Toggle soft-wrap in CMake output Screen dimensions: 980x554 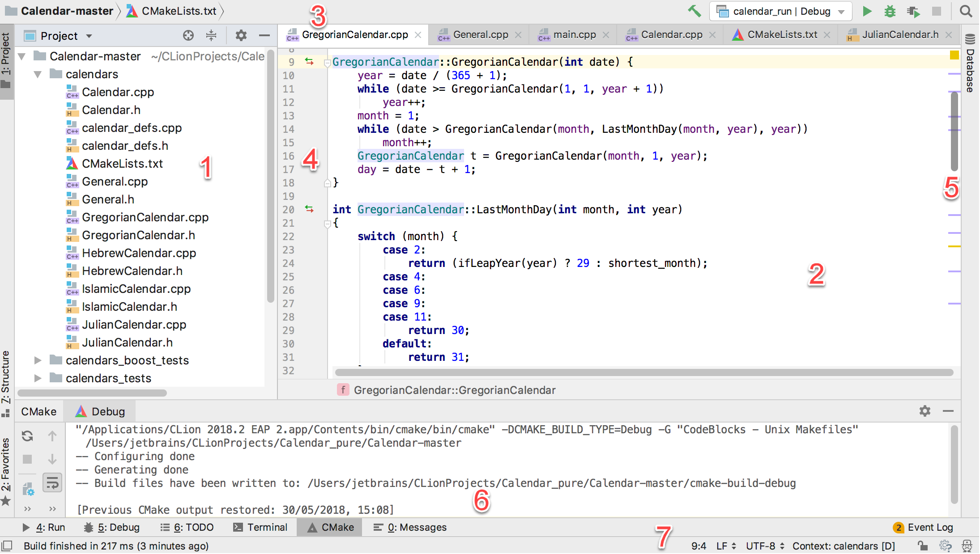(x=52, y=483)
